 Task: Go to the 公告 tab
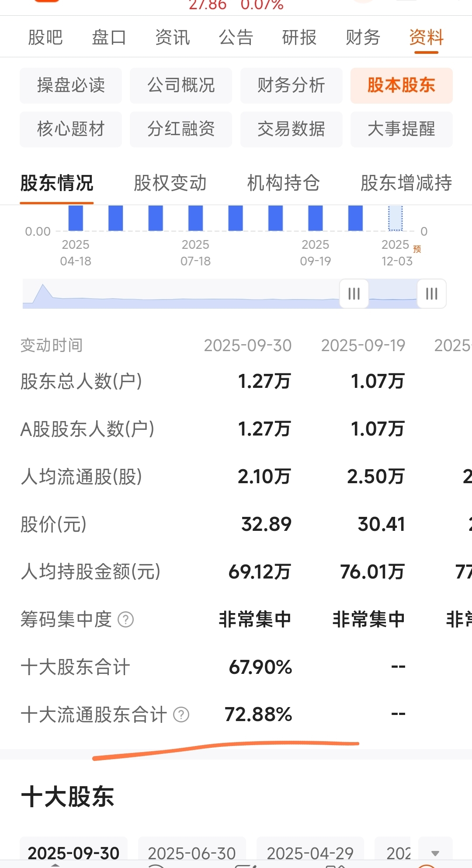[x=236, y=38]
